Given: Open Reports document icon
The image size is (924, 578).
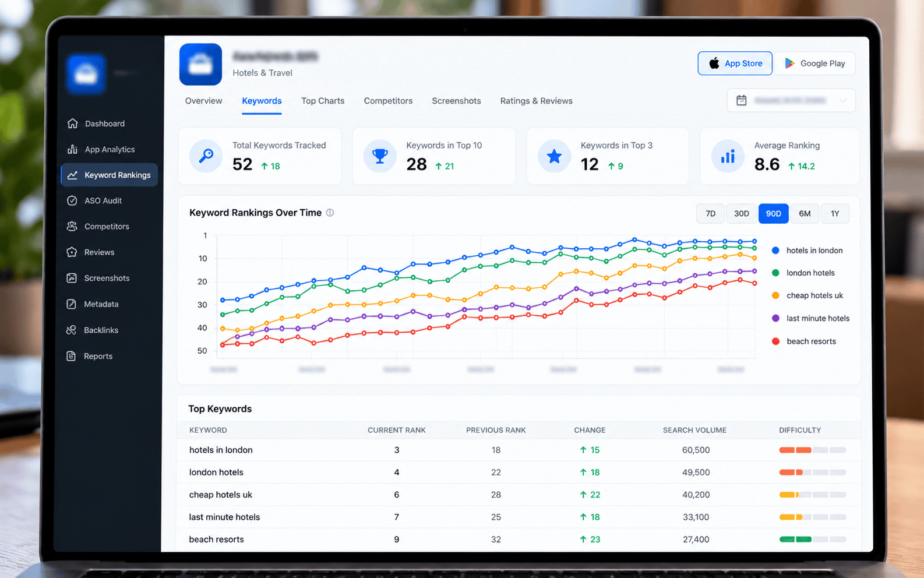Looking at the screenshot, I should coord(71,356).
